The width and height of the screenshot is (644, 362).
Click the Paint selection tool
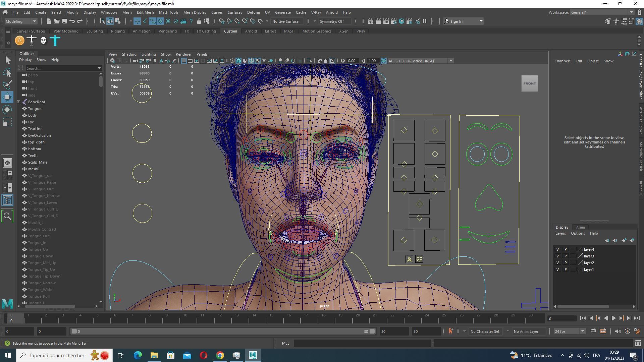[7, 85]
